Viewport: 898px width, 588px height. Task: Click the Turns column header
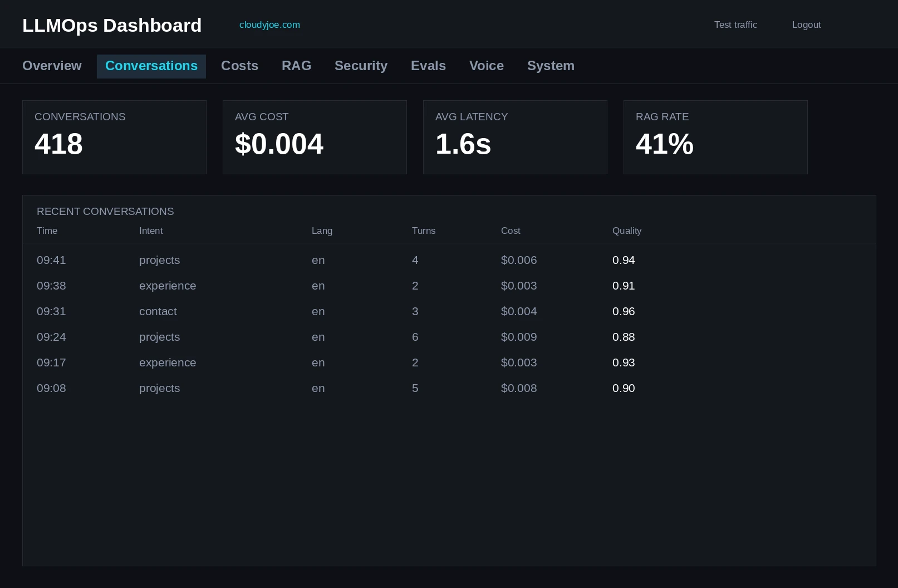coord(424,231)
